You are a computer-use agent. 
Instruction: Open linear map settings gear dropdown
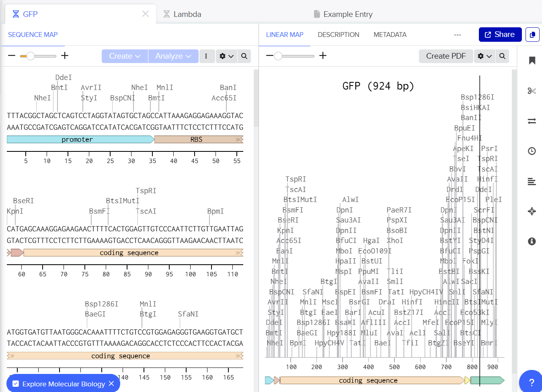tap(485, 56)
